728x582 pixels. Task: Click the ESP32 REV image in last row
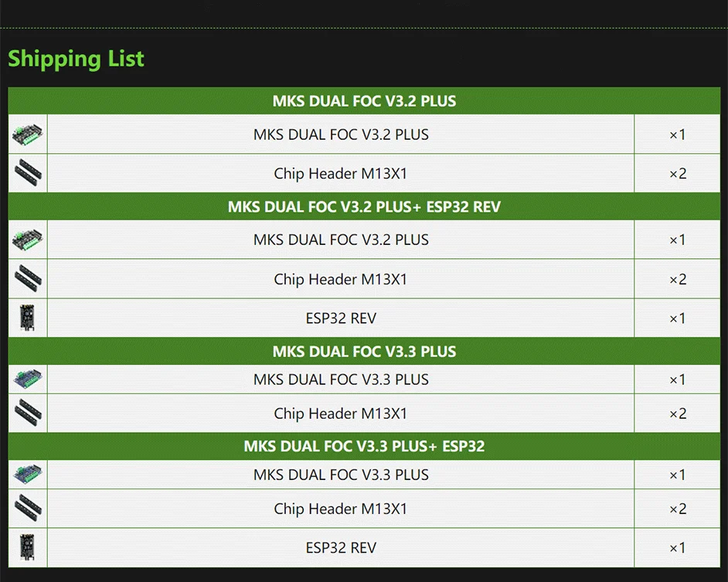(x=27, y=547)
